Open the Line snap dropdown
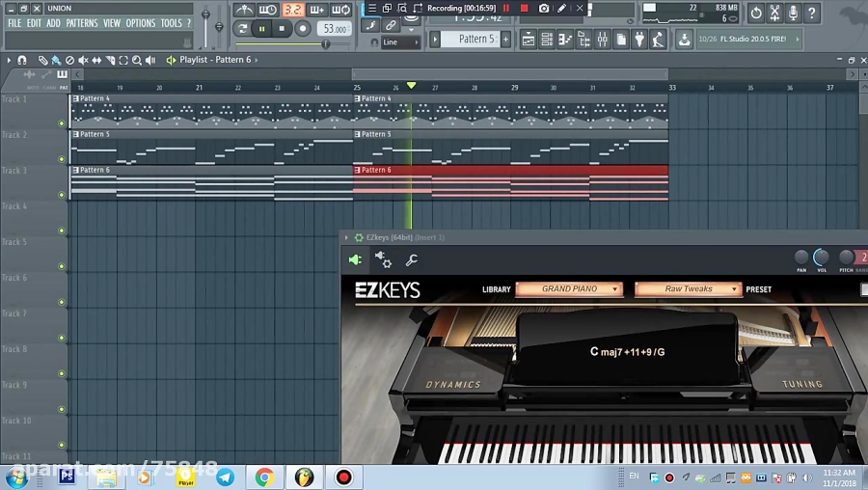Image resolution: width=868 pixels, height=490 pixels. click(x=399, y=42)
